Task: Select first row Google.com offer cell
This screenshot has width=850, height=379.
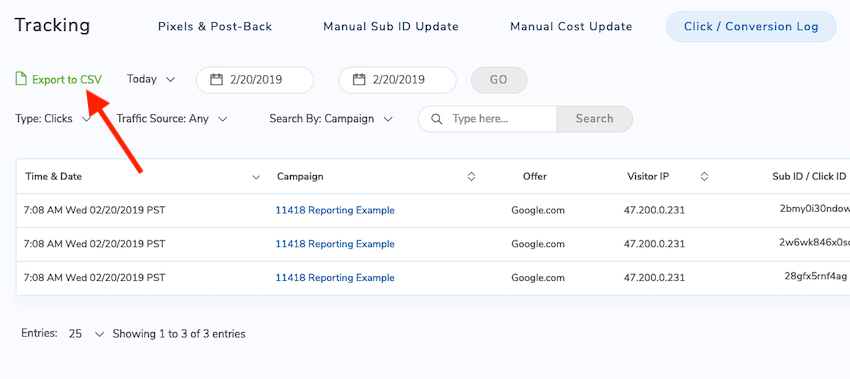Action: (x=538, y=210)
